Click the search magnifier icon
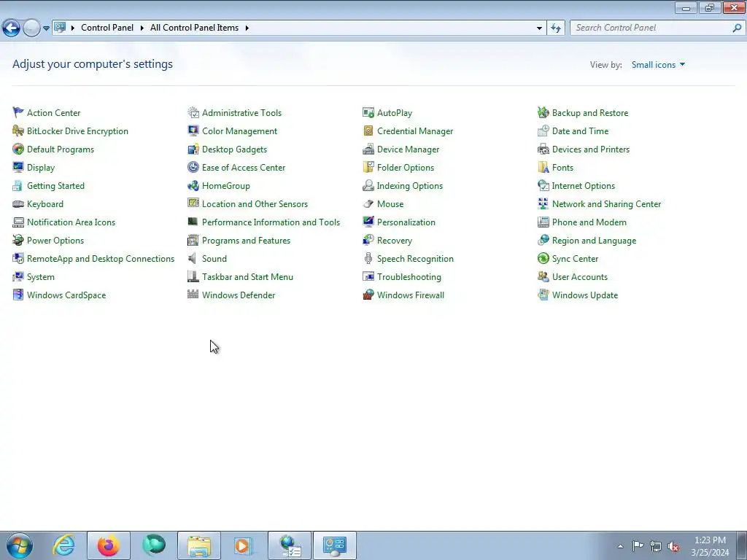This screenshot has width=747, height=560. tap(737, 28)
